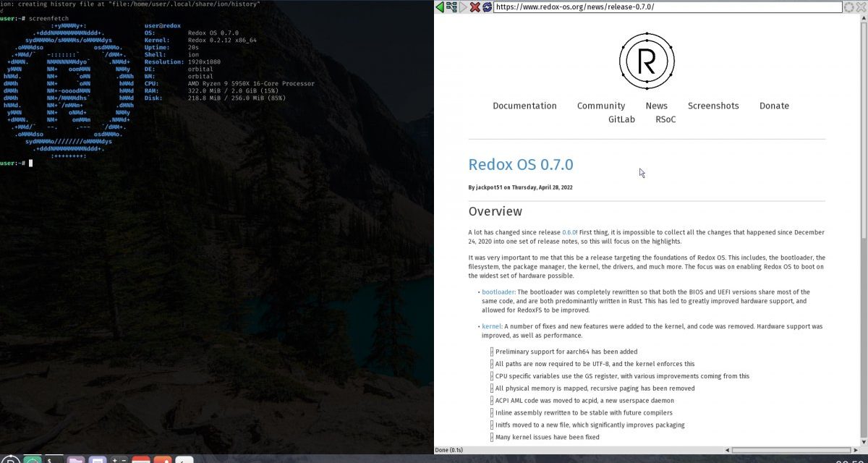Click the kernel link under the highlights
The image size is (868, 463).
(491, 326)
